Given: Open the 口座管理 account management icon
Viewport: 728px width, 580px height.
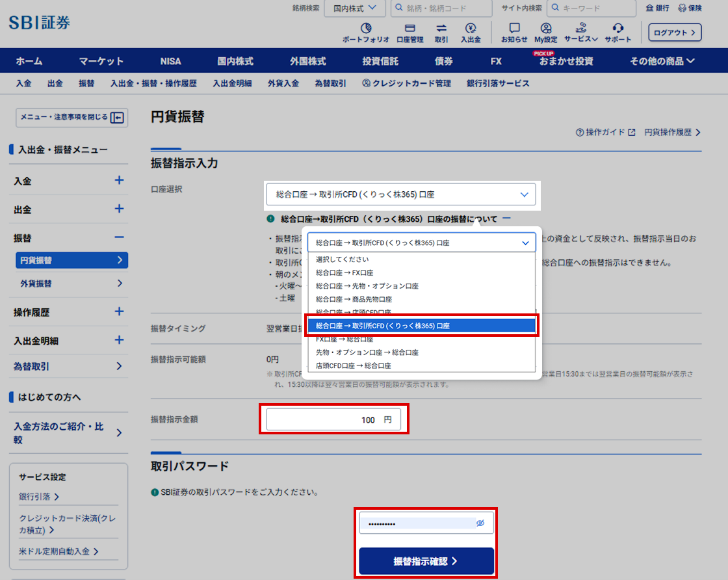Looking at the screenshot, I should (x=409, y=33).
